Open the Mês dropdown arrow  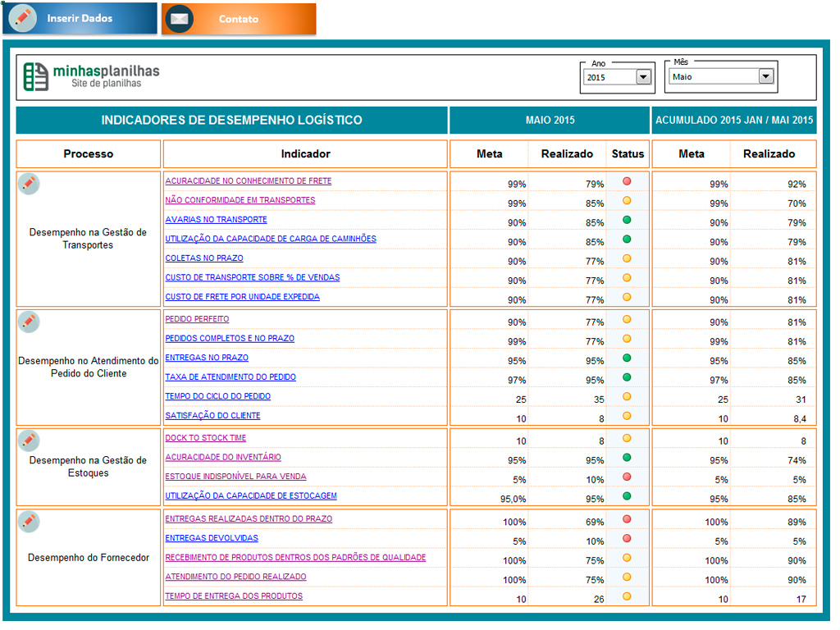point(766,76)
